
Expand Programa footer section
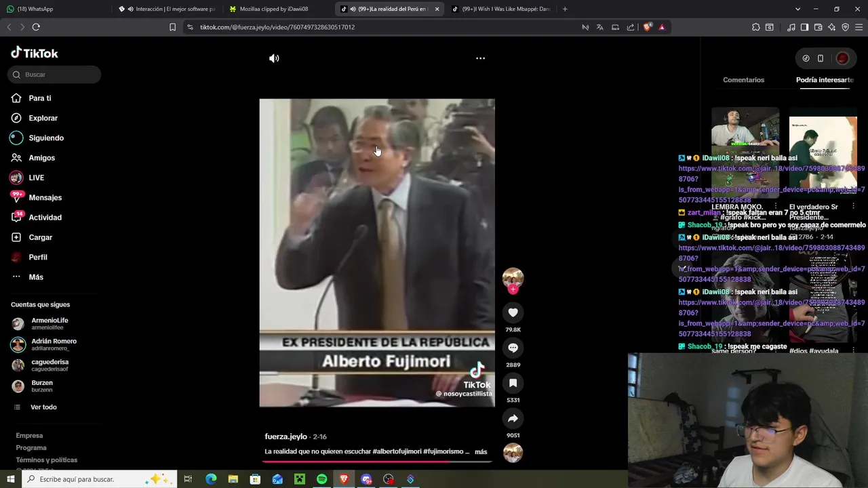[31, 448]
